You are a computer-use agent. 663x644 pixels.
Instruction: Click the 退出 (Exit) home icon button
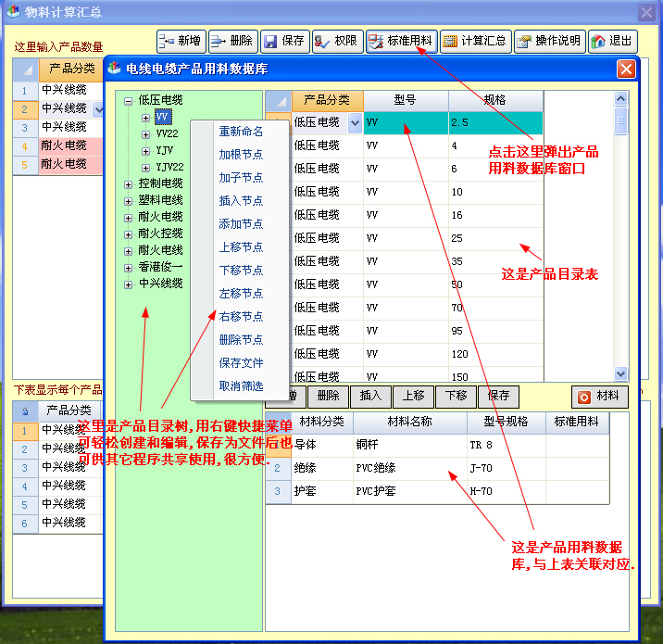click(612, 41)
